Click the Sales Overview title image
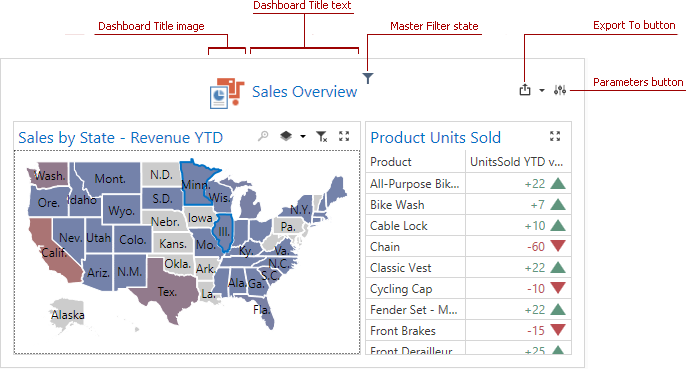 coord(227,93)
